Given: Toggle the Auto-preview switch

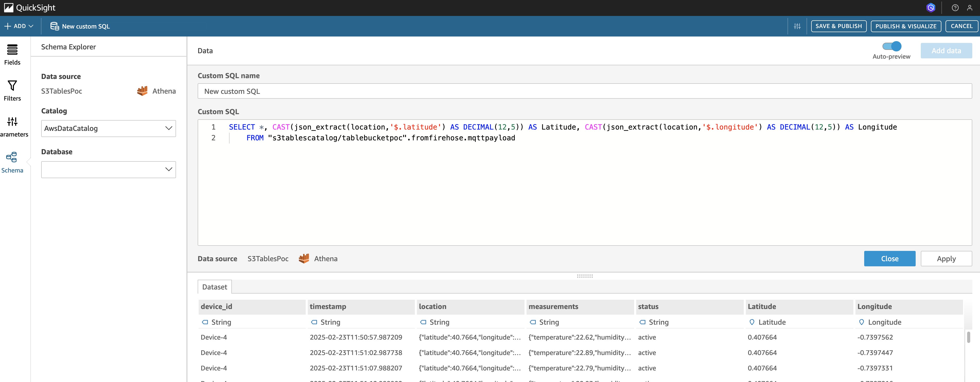Looking at the screenshot, I should click(891, 46).
